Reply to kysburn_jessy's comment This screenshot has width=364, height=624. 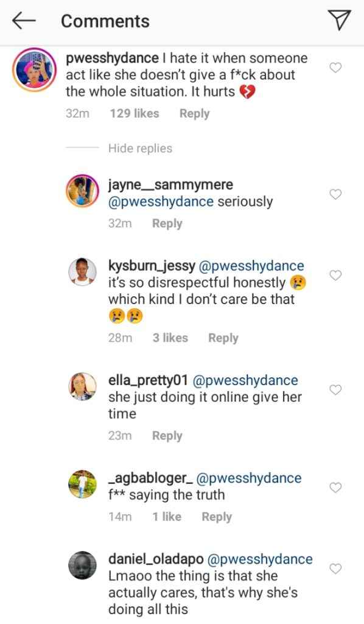click(223, 338)
